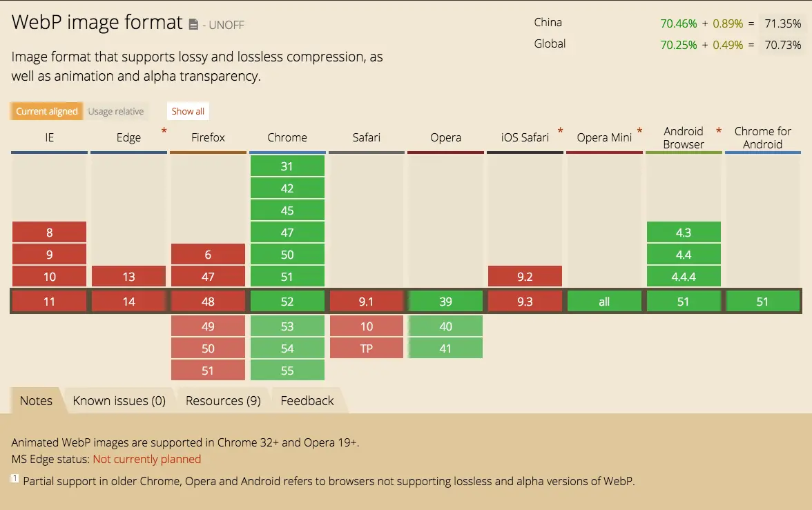
Task: Switch to the Feedback tab
Action: [x=307, y=401]
